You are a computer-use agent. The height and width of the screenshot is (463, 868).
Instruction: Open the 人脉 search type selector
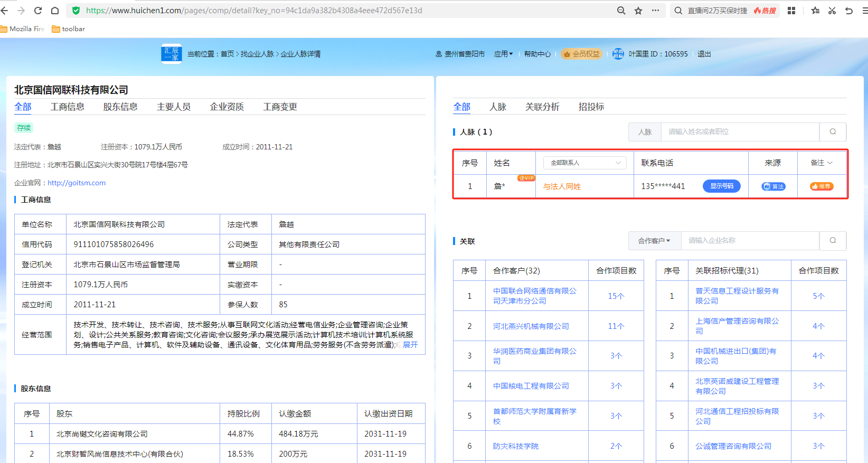645,132
